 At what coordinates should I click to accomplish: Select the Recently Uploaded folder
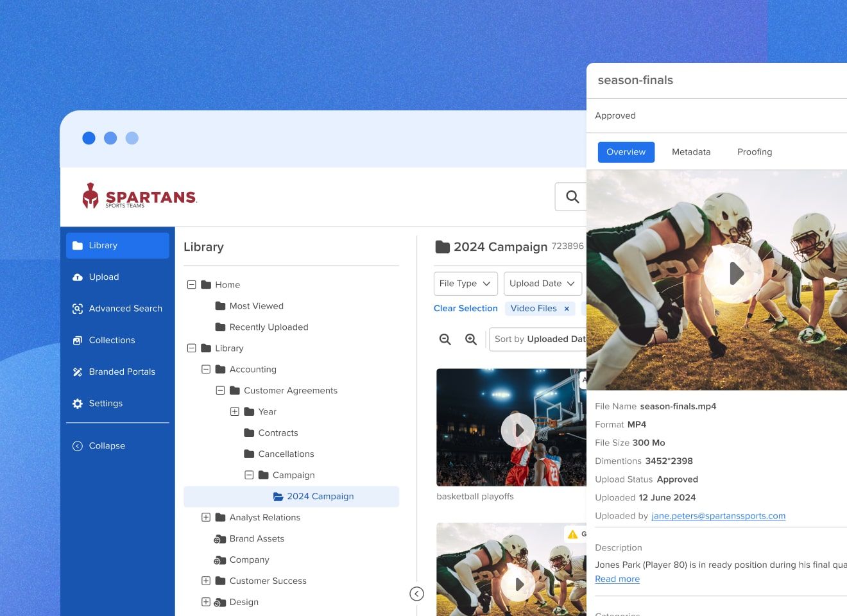click(x=262, y=327)
